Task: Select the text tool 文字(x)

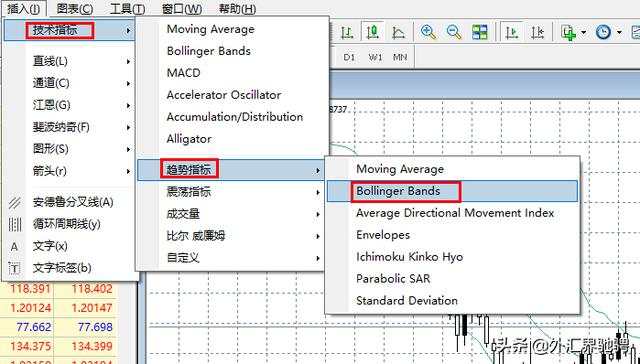Action: click(50, 246)
